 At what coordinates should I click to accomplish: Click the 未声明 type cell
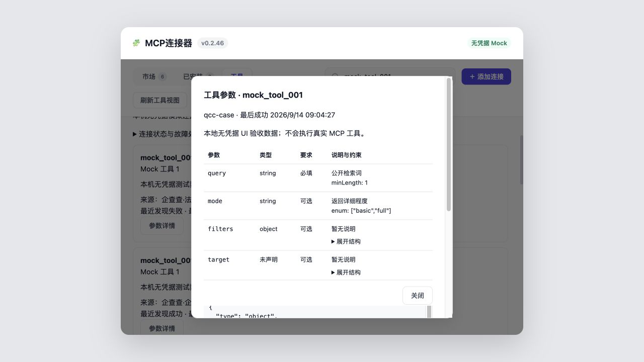[269, 259]
